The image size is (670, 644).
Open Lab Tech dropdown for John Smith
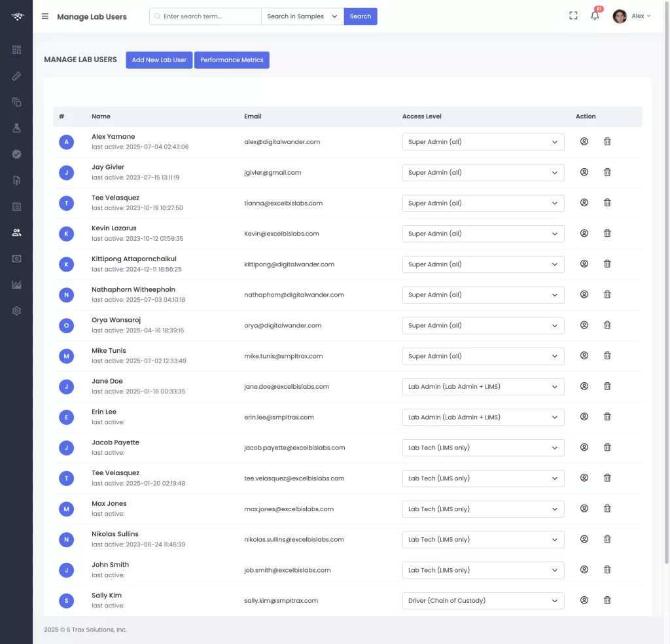click(483, 570)
